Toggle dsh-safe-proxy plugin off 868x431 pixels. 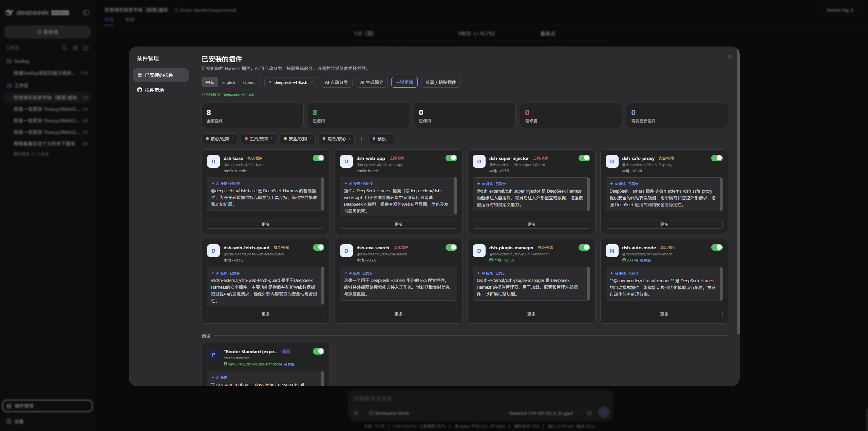(x=717, y=158)
